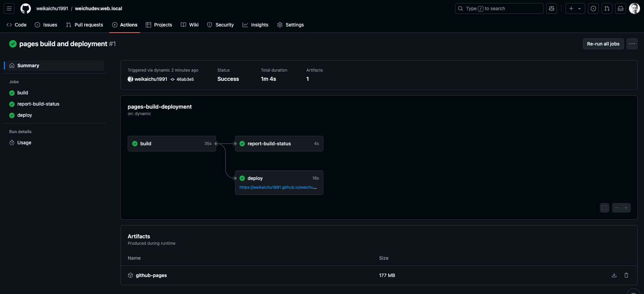Click the 177 MB size value
The image size is (644, 294).
point(387,275)
